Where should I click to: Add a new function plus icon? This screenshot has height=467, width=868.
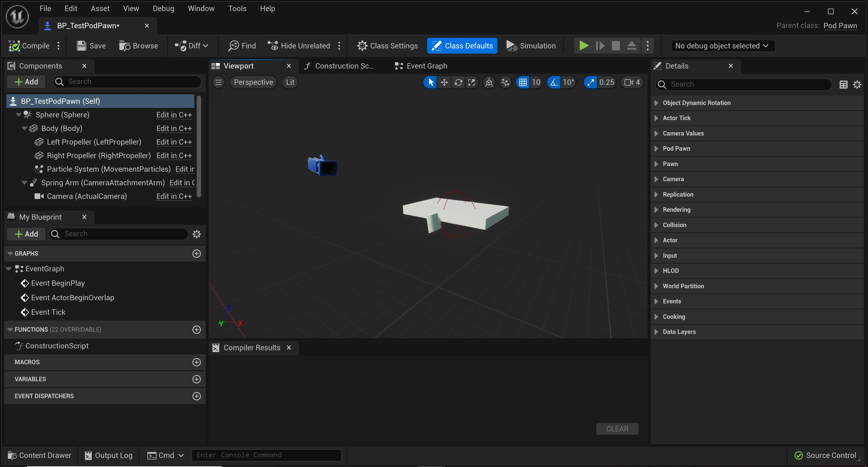tap(196, 329)
